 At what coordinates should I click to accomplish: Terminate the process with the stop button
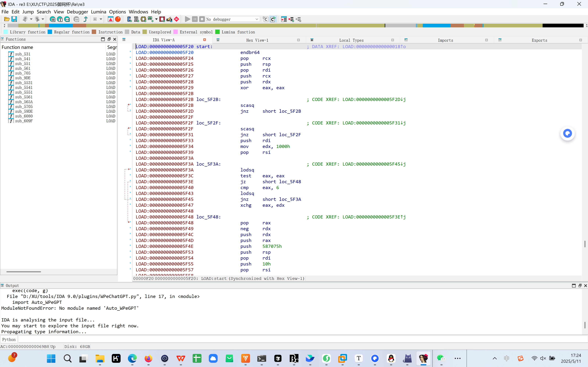tap(202, 19)
